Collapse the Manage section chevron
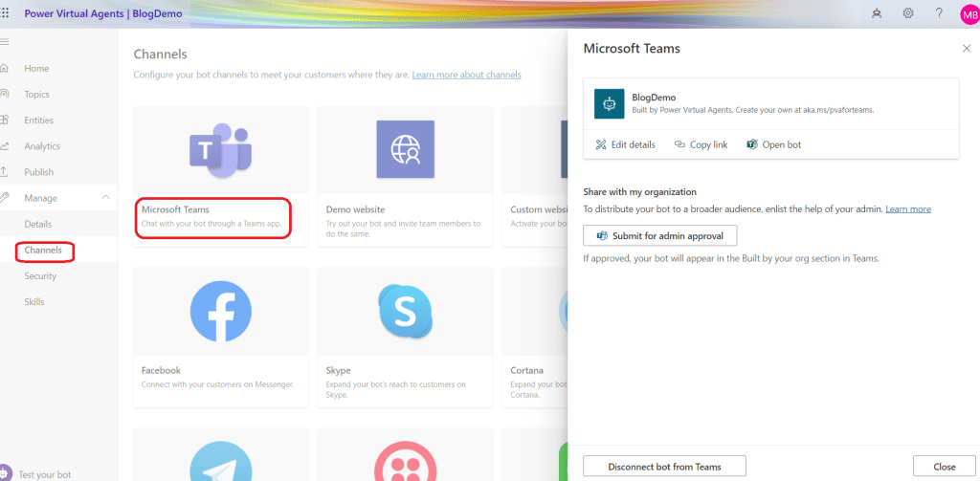The width and height of the screenshot is (980, 481). (x=104, y=198)
